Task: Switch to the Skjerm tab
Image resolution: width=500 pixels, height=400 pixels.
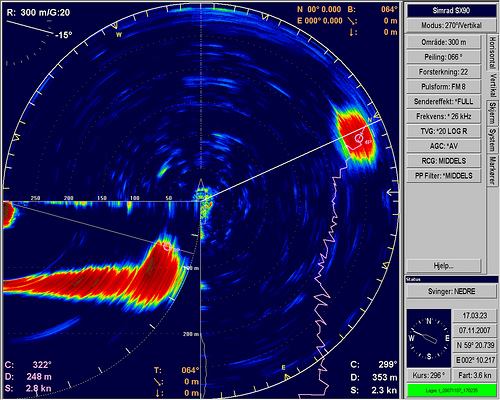Action: pos(492,113)
